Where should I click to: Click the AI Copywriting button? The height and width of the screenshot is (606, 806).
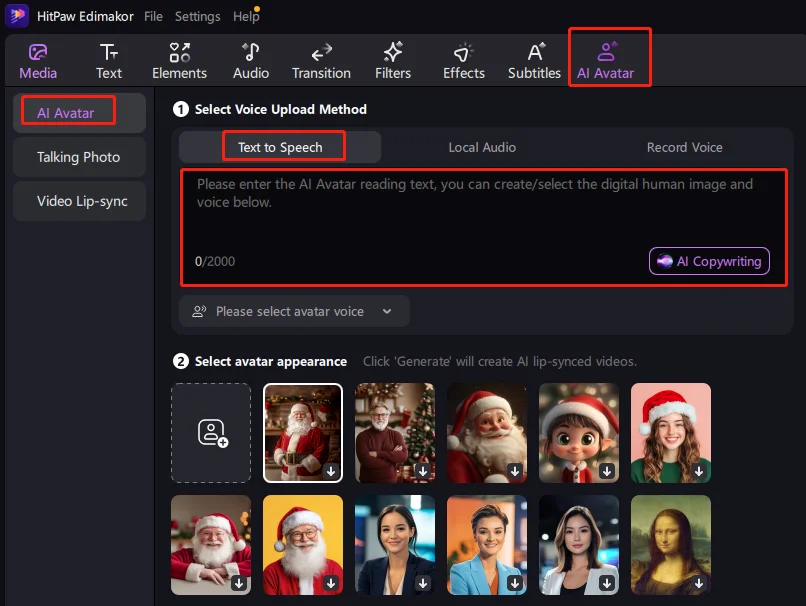click(709, 261)
